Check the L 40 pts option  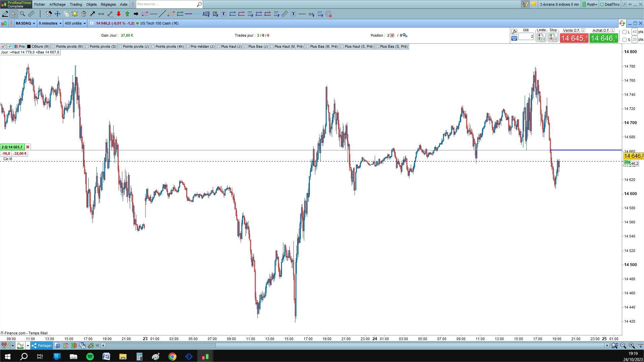tap(625, 32)
